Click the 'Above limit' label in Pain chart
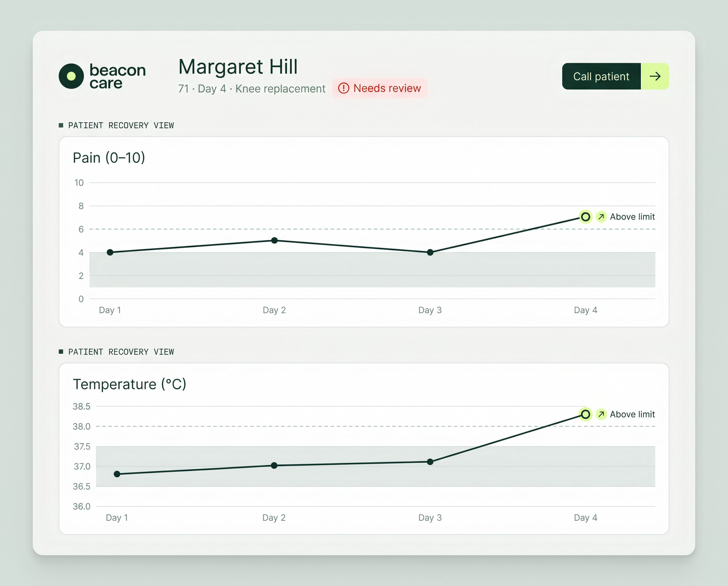 coord(632,217)
